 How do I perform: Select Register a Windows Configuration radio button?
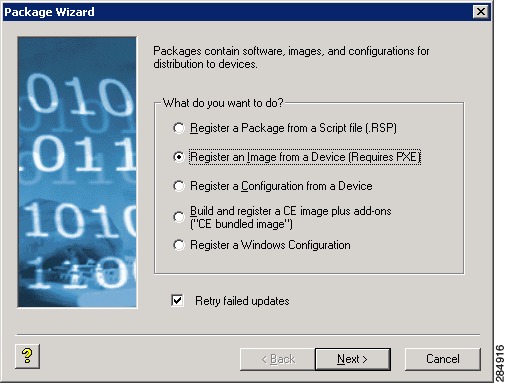pos(179,245)
